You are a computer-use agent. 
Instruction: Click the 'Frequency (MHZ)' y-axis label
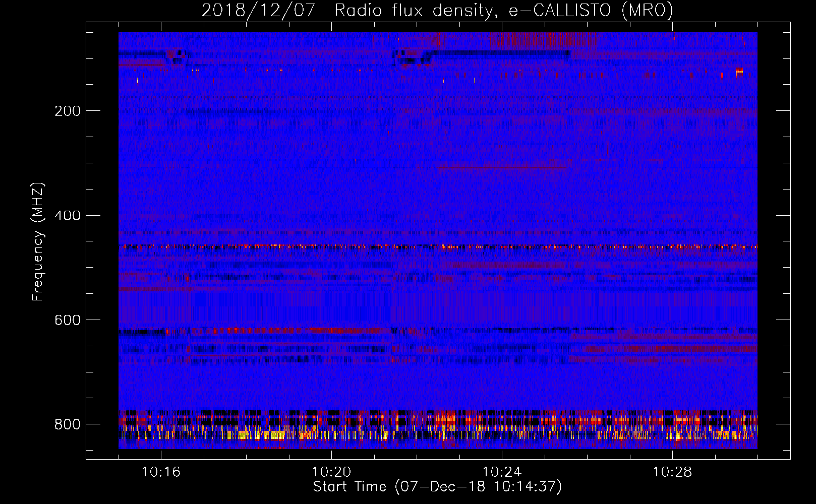click(38, 242)
